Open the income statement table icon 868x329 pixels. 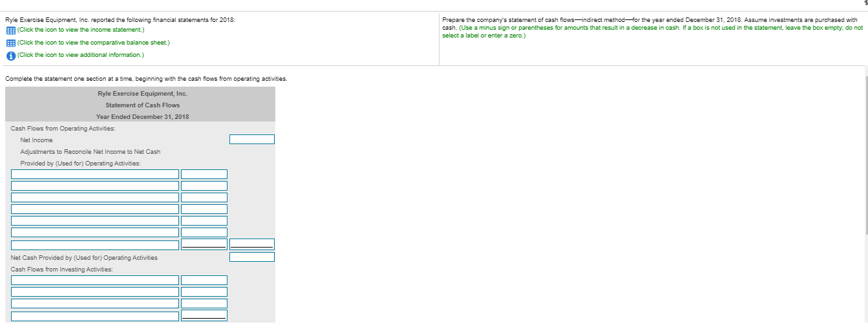click(x=10, y=30)
